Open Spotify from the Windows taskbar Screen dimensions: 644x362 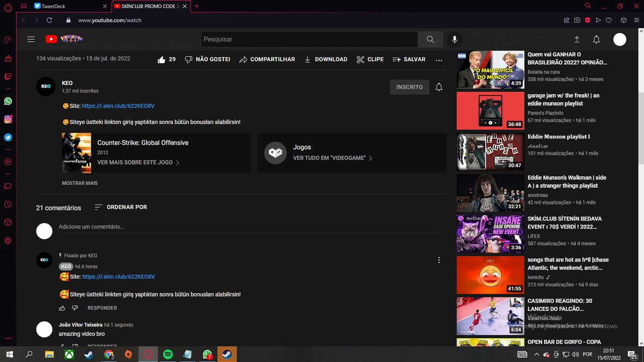[x=167, y=354]
